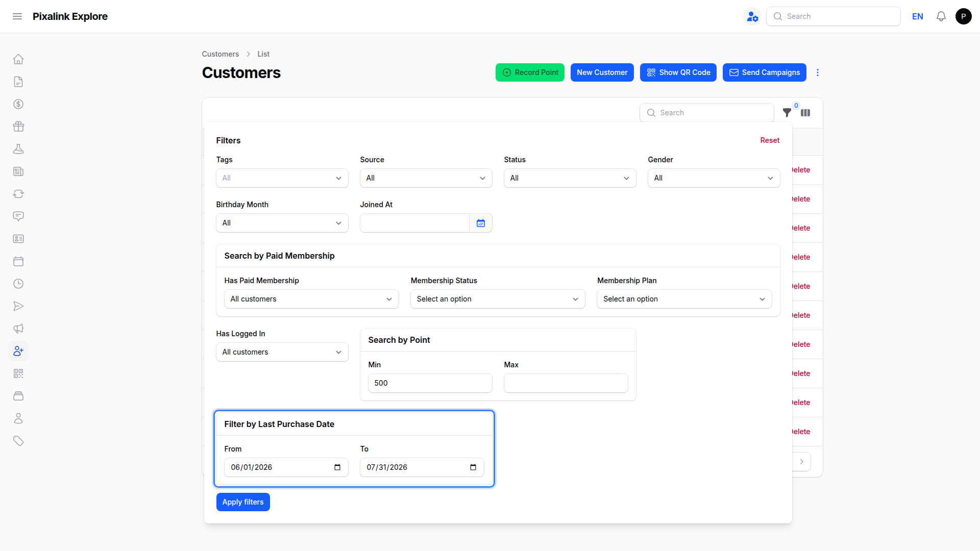
Task: Click Send Campaigns button
Action: 765,72
